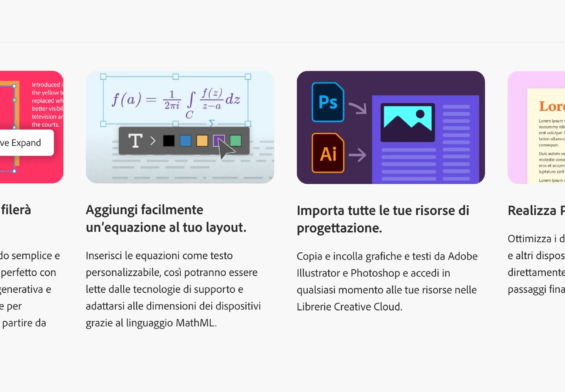Click heading 'Aggiungi facilmente un'equazione al tuo layout.'
This screenshot has width=565, height=392.
[166, 218]
